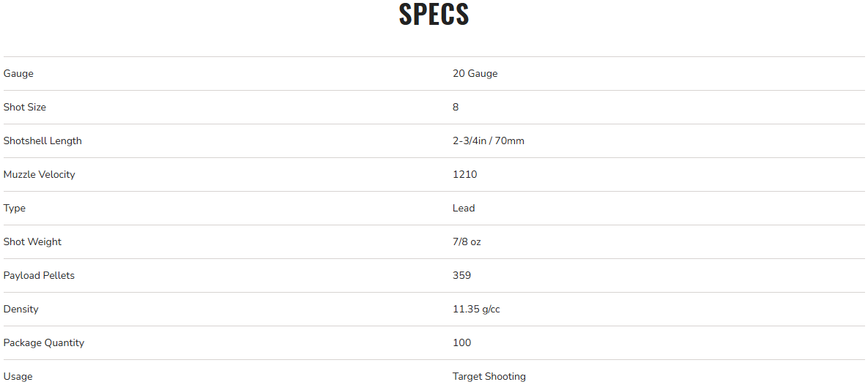Click the Payload Pellets label
Screen dimensions: 868x390
(x=39, y=275)
